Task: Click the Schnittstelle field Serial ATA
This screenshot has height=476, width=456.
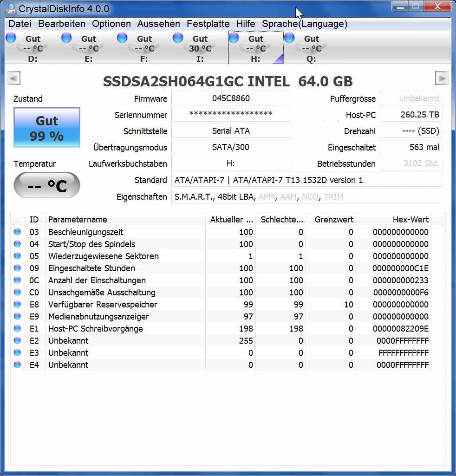Action: click(231, 131)
